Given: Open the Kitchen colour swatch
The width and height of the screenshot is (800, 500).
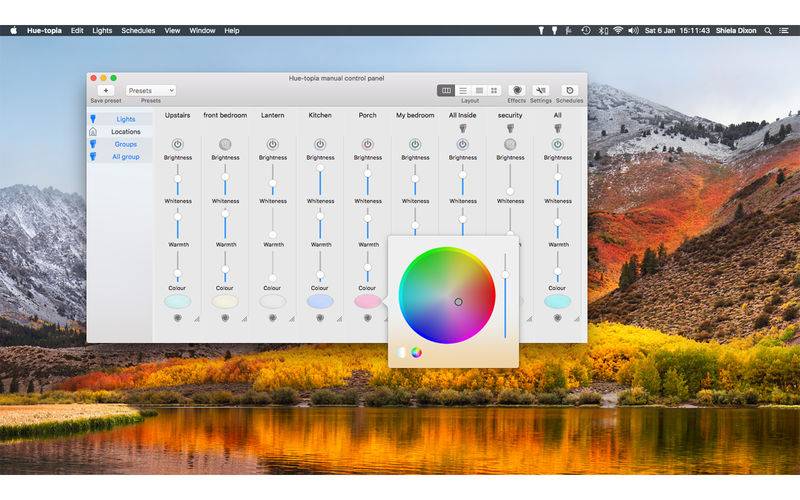Looking at the screenshot, I should pyautogui.click(x=320, y=302).
